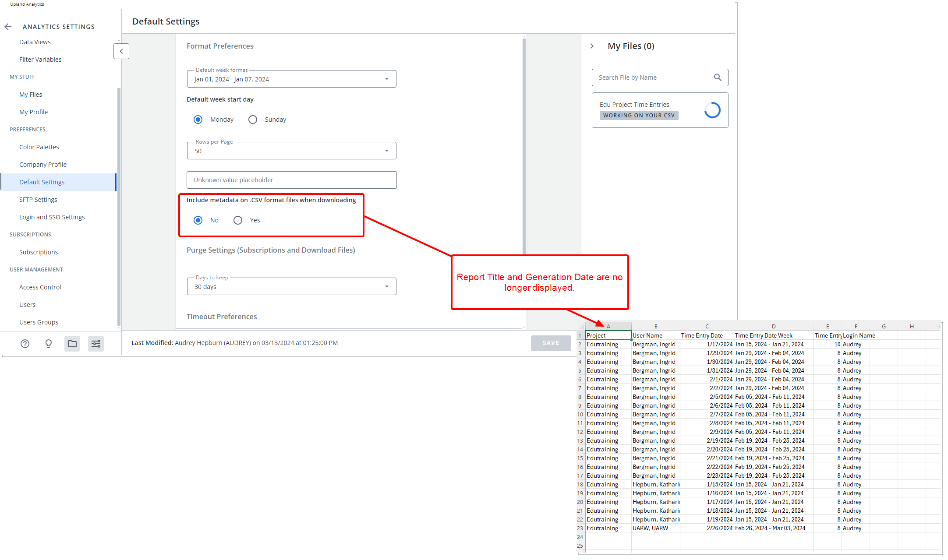Click the filter settings sliders icon
Image resolution: width=948 pixels, height=560 pixels.
click(96, 344)
